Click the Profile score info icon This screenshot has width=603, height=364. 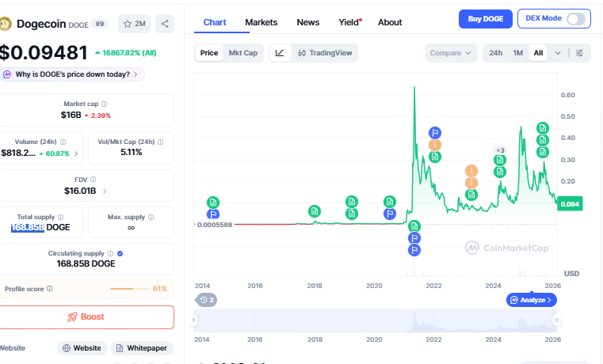coord(50,289)
